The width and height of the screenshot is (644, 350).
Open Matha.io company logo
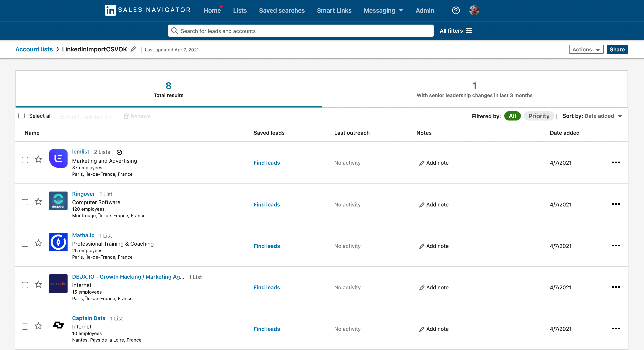[58, 242]
